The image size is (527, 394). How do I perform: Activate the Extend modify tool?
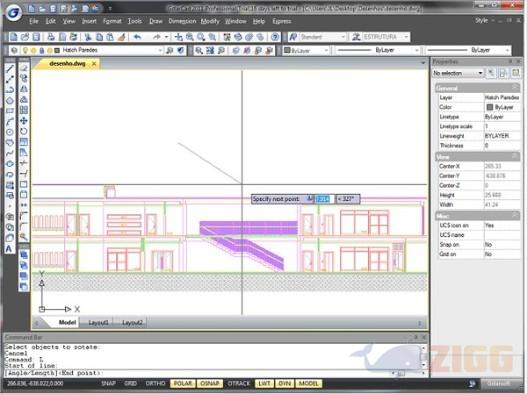coord(24,174)
